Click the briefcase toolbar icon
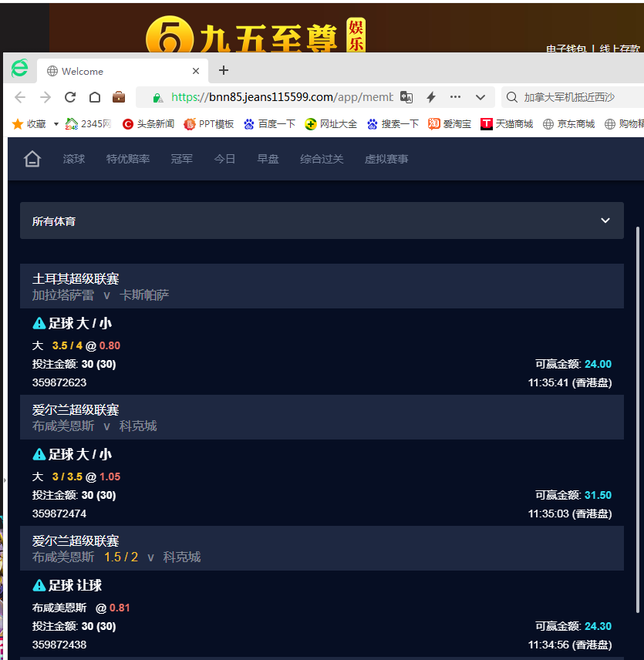Image resolution: width=644 pixels, height=660 pixels. [119, 97]
